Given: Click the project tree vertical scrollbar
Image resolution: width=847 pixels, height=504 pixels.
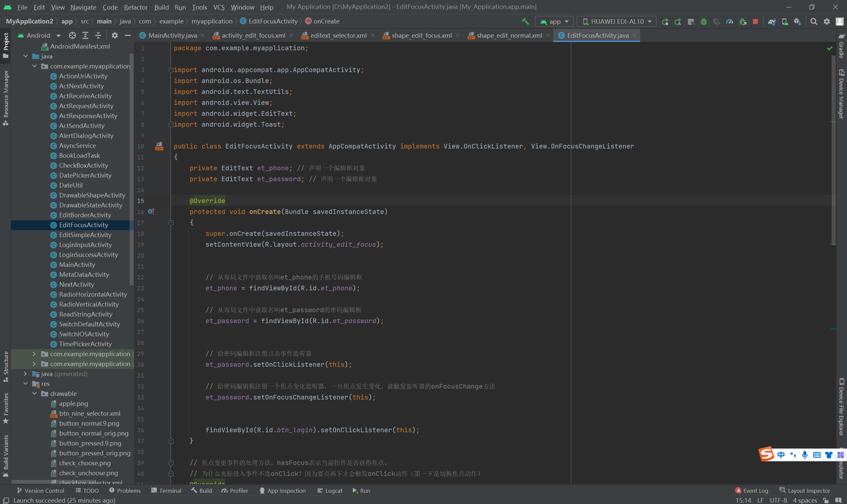Looking at the screenshot, I should (131, 170).
